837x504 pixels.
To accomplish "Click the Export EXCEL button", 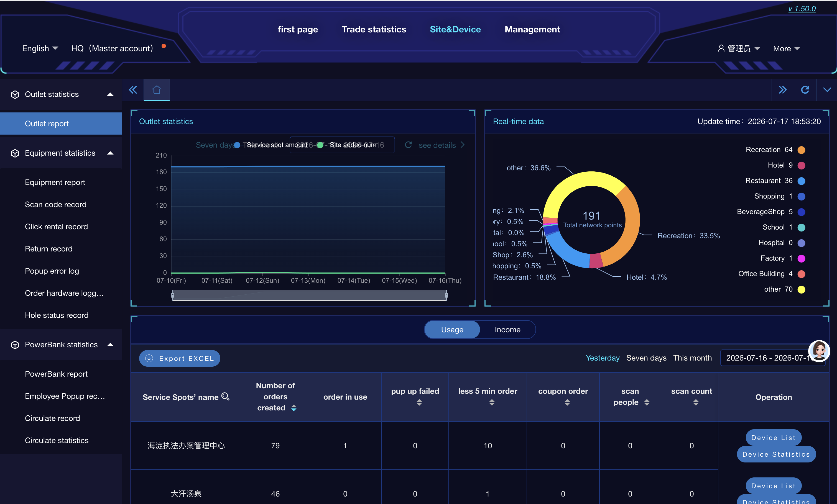I will point(179,358).
